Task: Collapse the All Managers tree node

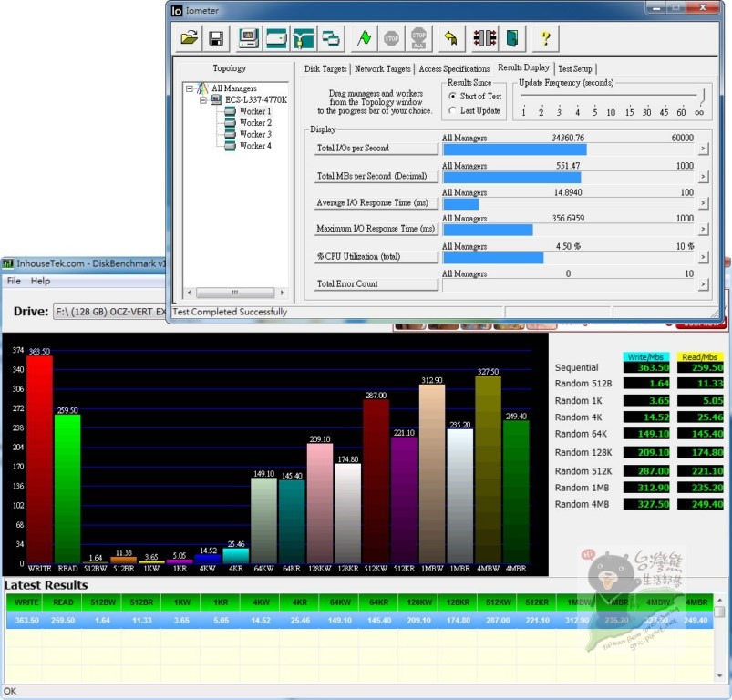Action: [x=190, y=88]
